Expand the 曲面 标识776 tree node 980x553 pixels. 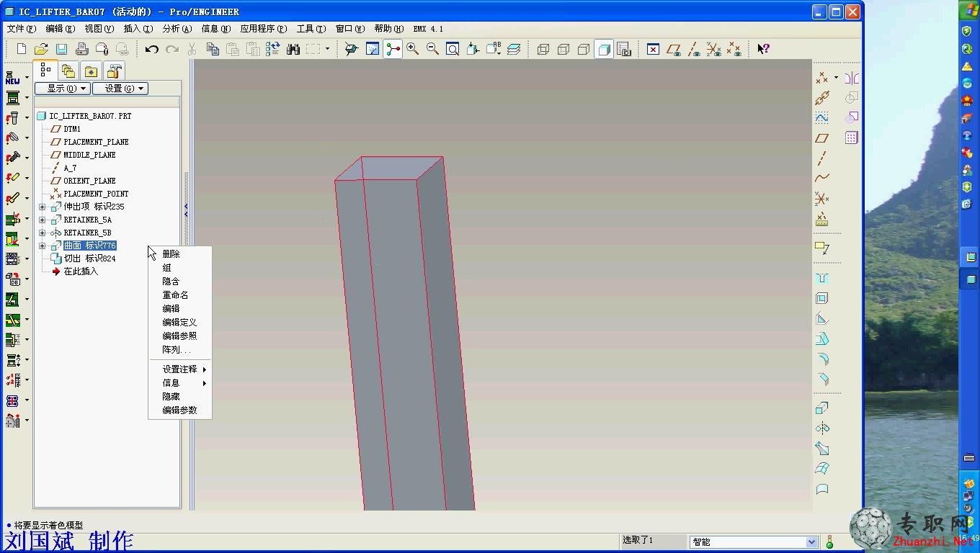42,246
